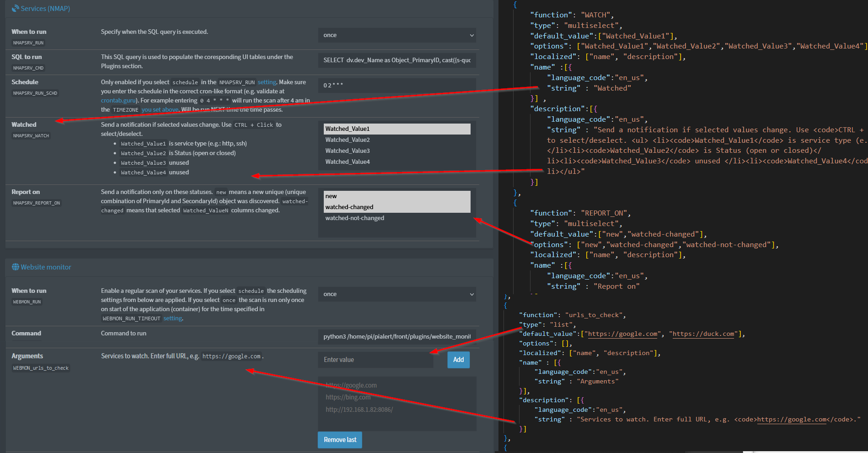Screen dimensions: 868x453
Task: Open the NMAPSRV_RUN setting link
Action: tap(267, 82)
